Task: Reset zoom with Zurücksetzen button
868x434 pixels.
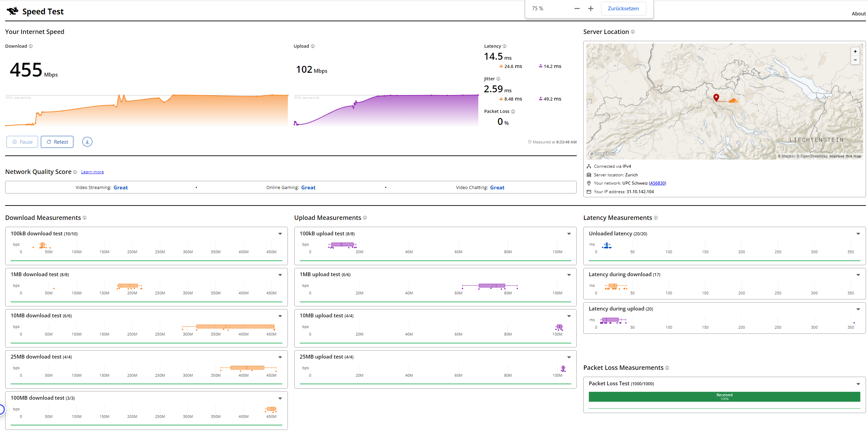Action: 623,9
